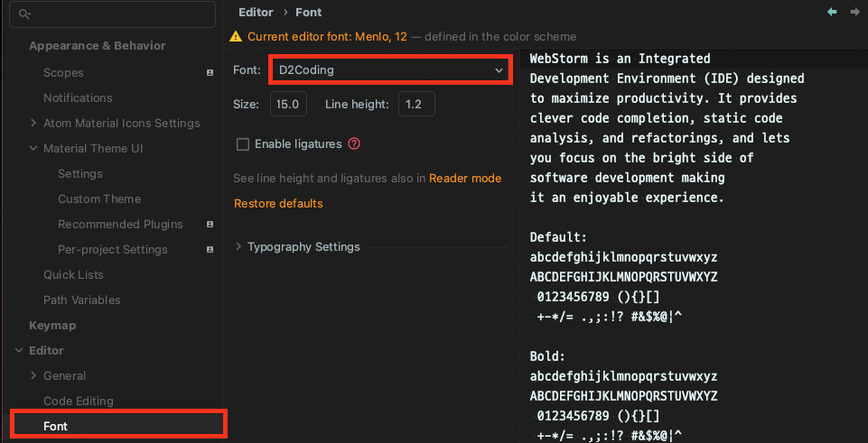Open the Reader mode link
This screenshot has width=868, height=443.
(465, 179)
